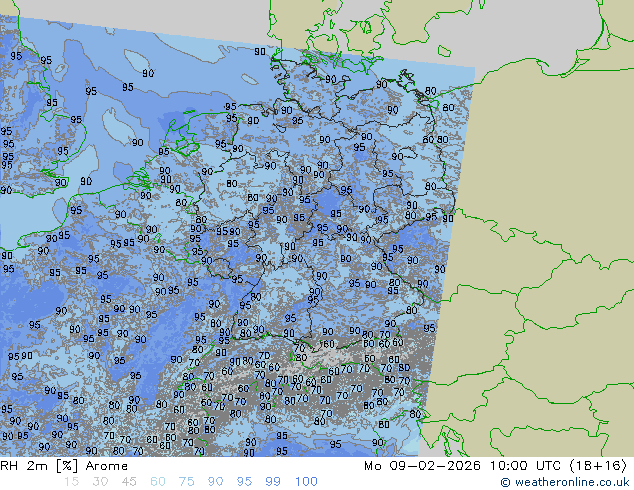The image size is (634, 490).
Task: Click the '10:00 UTC' time label
Action: click(526, 466)
